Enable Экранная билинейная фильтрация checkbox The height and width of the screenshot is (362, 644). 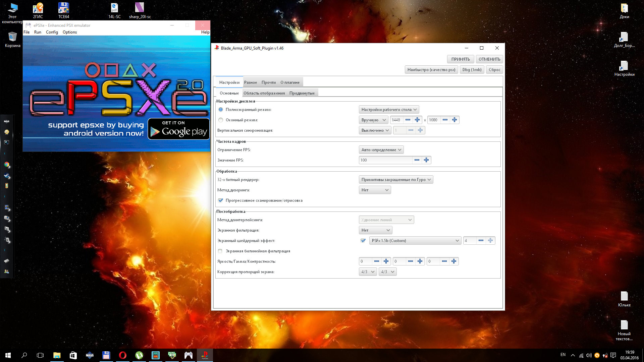(x=220, y=251)
